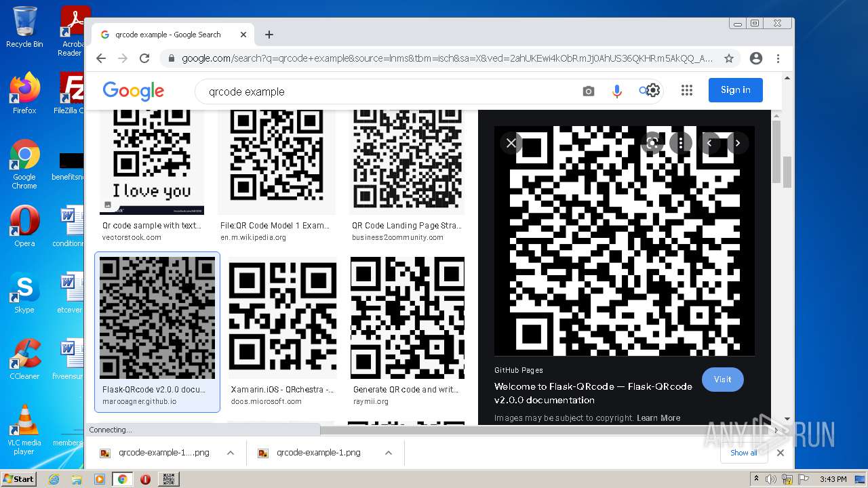Open Recycle Bin on the desktop
The height and width of the screenshot is (488, 868).
pyautogui.click(x=24, y=28)
